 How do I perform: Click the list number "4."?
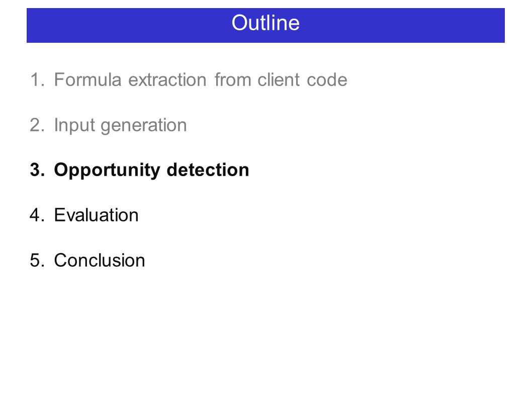37,215
